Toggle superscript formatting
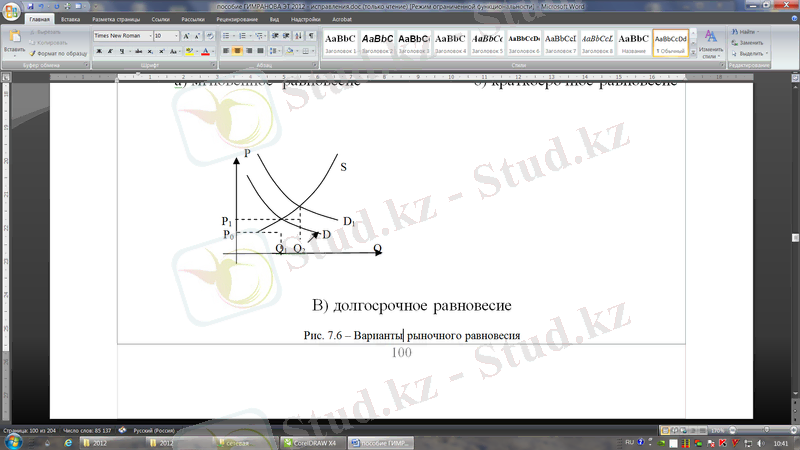The image size is (800, 450). [x=162, y=51]
